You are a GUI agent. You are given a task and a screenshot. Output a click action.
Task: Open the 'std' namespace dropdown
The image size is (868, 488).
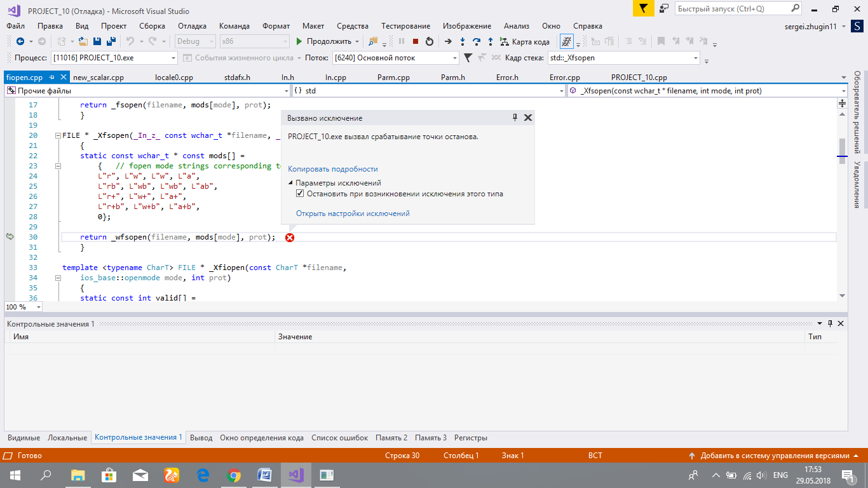pos(561,91)
